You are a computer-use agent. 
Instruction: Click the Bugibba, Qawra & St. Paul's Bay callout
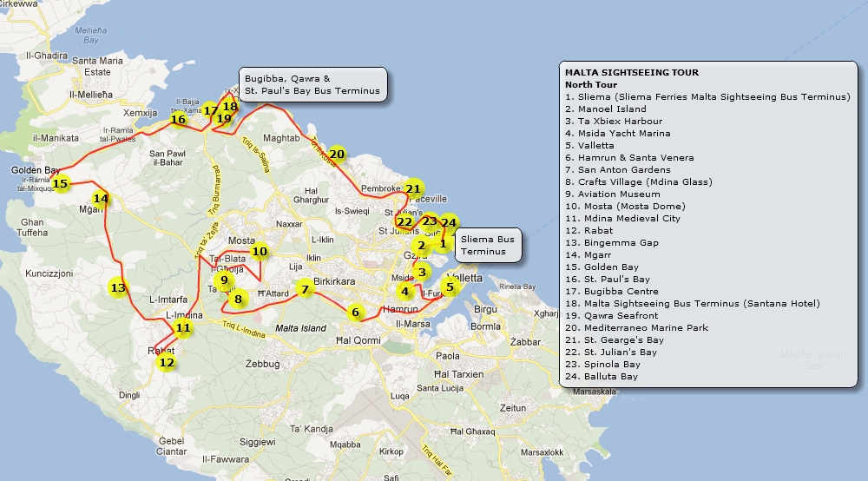coord(312,85)
